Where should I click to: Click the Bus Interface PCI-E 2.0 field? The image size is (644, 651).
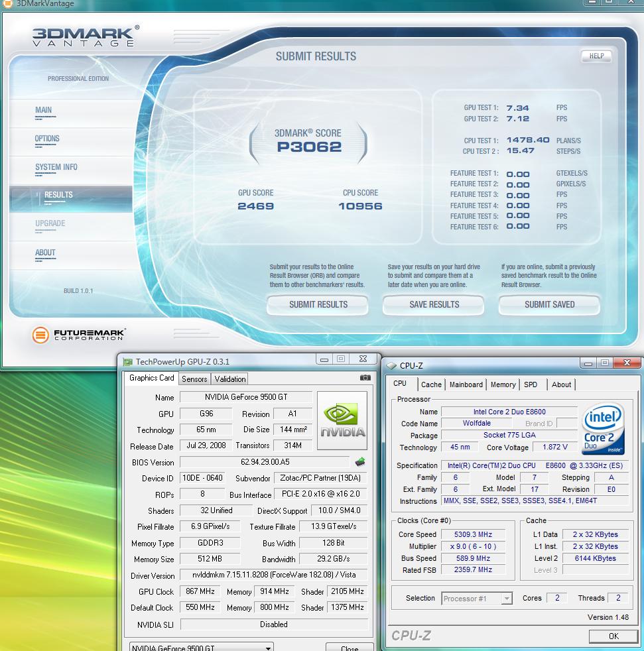[x=320, y=494]
